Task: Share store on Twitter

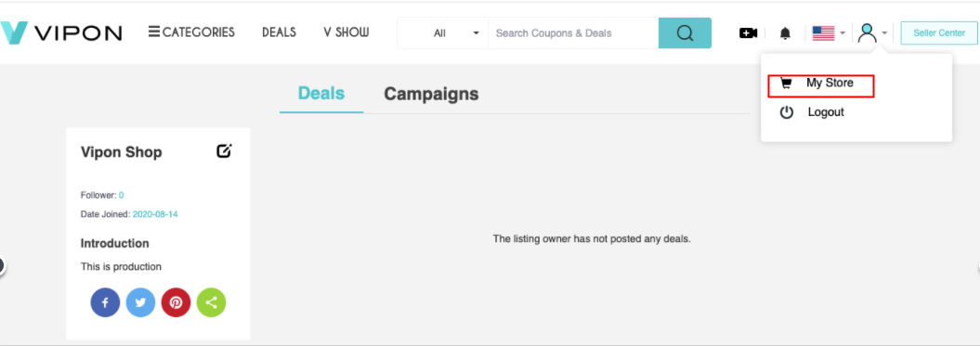Action: 140,303
